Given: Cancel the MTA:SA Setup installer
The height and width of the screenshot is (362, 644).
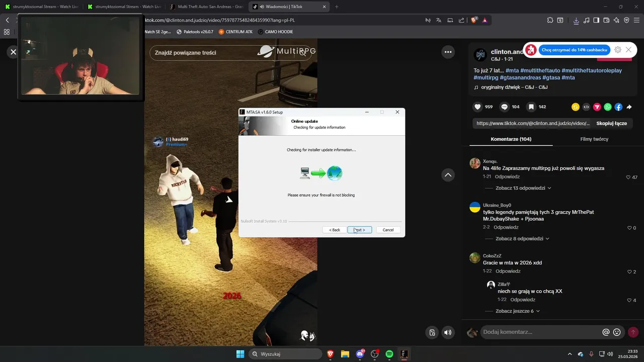Looking at the screenshot, I should coord(388,230).
